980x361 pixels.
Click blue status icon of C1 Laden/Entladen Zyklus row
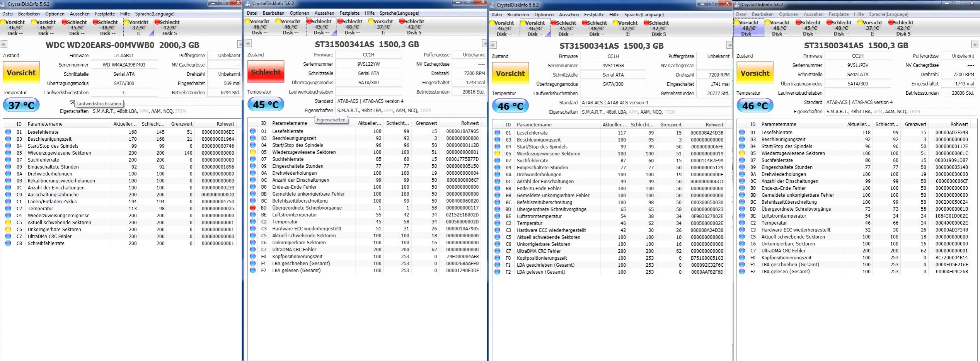click(8, 201)
